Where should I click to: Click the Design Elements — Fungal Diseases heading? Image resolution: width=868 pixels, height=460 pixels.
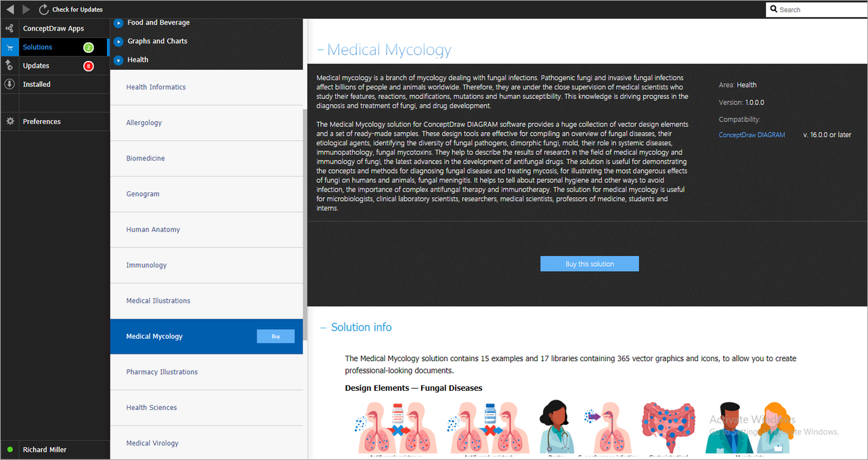[x=414, y=388]
